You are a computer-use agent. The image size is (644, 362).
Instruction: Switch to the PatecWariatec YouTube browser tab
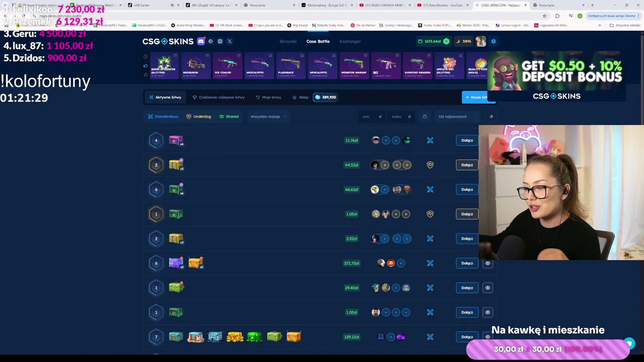tap(443, 5)
